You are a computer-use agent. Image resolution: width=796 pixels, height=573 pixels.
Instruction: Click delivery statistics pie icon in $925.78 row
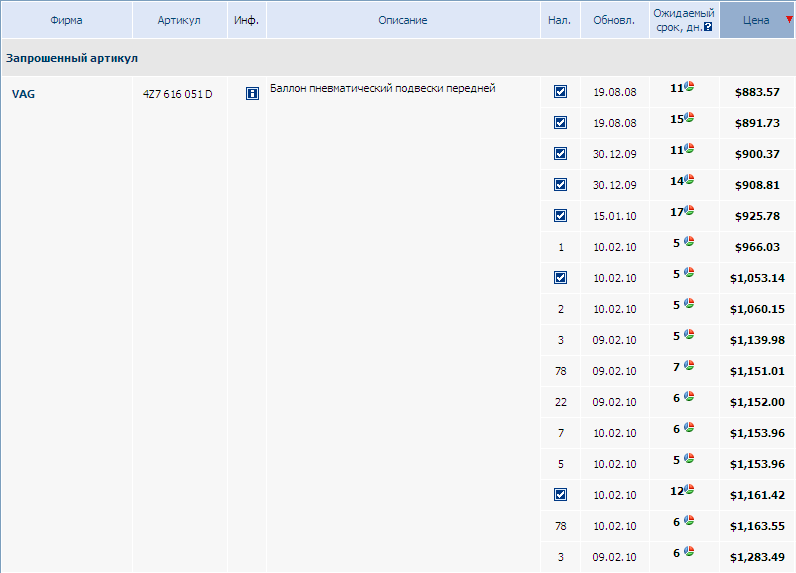689,210
